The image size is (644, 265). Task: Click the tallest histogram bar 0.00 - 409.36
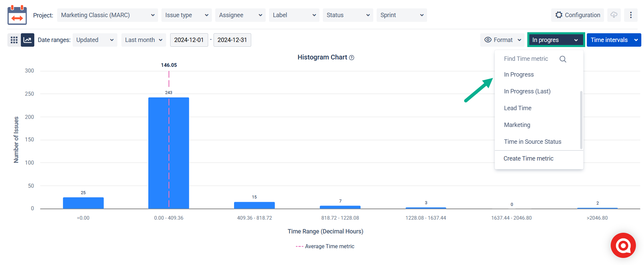click(168, 153)
